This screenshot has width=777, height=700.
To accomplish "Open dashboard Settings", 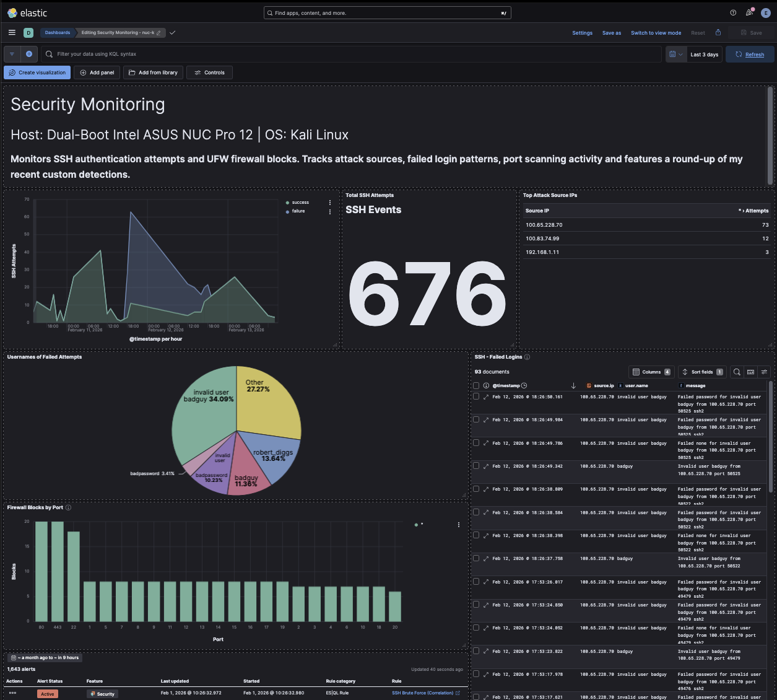I will click(582, 32).
